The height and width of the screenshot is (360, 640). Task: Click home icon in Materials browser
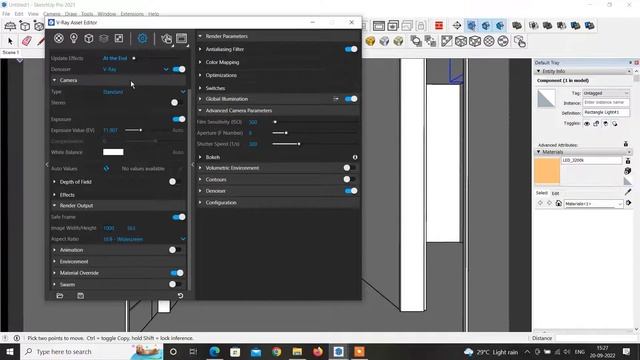pos(558,203)
